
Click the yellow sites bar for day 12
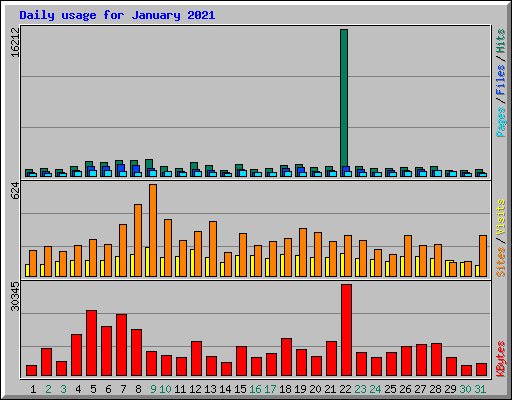point(193,263)
